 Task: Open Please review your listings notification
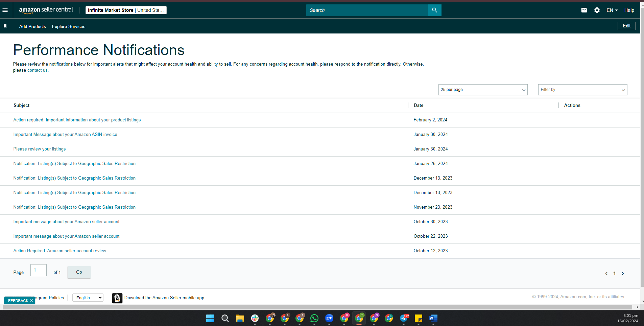click(40, 149)
